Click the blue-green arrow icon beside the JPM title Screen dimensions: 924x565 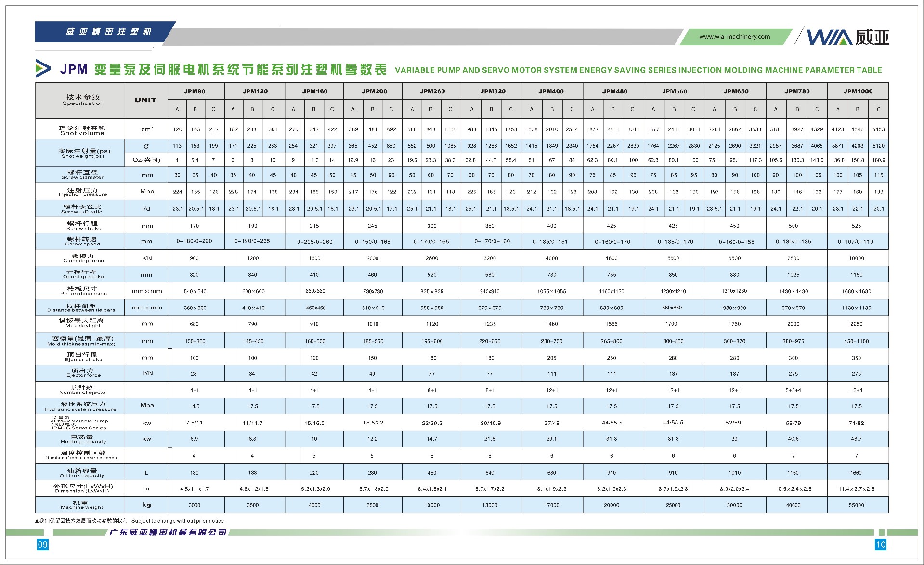[x=43, y=69]
